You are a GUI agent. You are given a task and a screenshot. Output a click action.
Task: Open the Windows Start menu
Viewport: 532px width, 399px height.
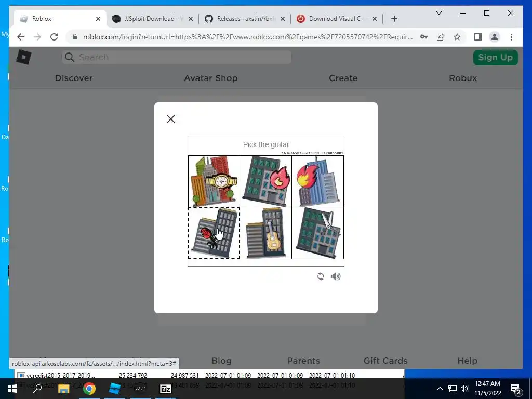[x=12, y=389]
